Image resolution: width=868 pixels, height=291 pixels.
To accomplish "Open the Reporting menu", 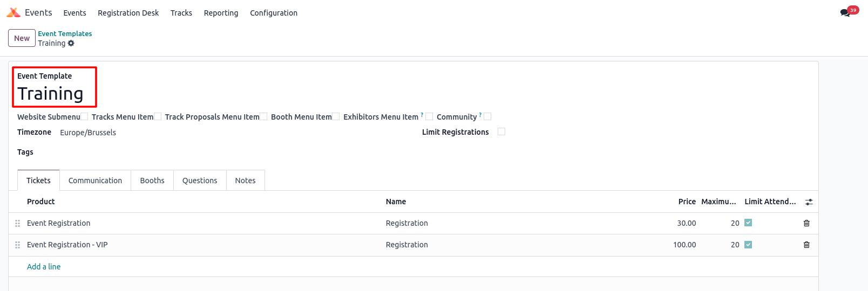I will pos(221,13).
